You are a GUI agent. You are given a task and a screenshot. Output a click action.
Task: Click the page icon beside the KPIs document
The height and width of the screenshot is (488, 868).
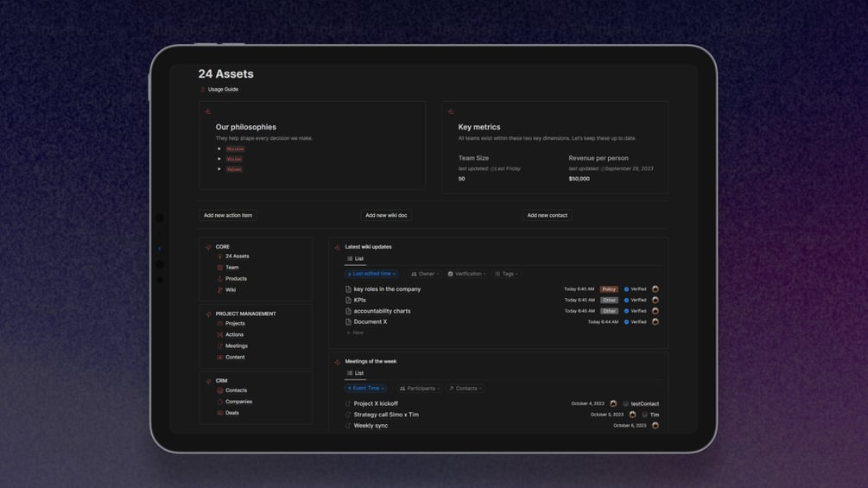tap(348, 301)
